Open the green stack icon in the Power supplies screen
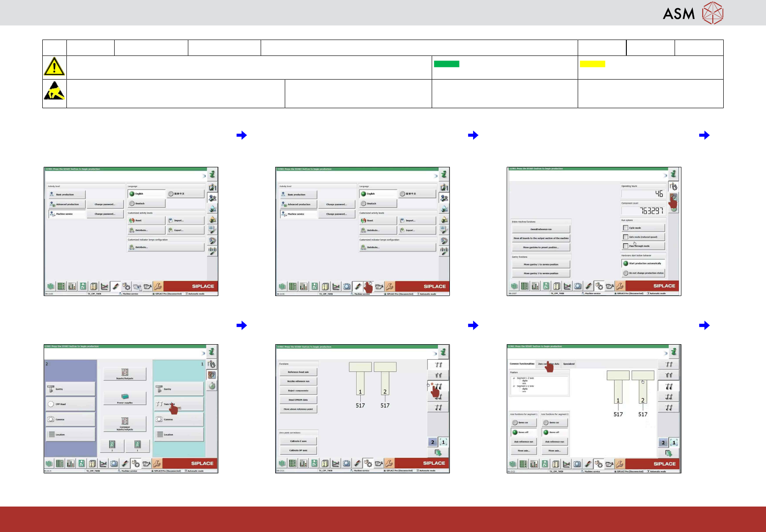The height and width of the screenshot is (532, 766). pos(50,463)
